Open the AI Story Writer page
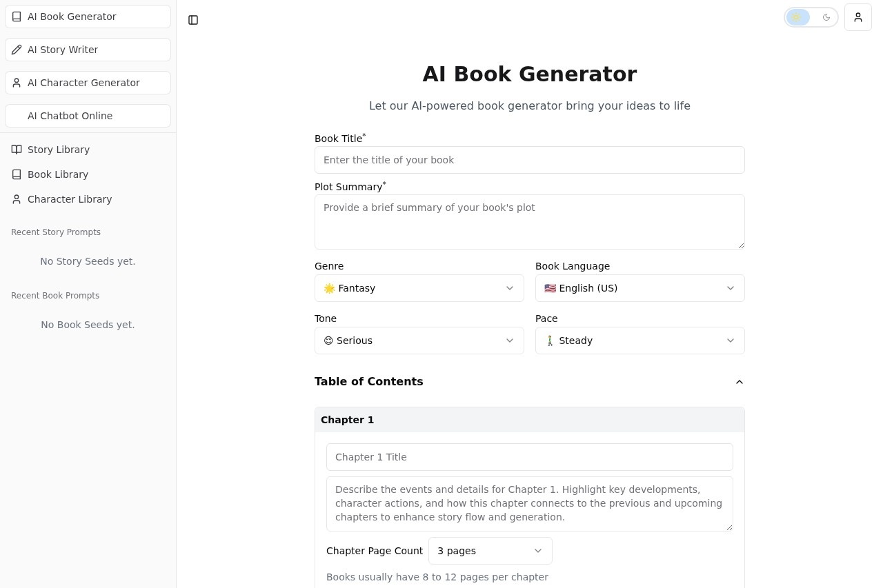 [63, 50]
